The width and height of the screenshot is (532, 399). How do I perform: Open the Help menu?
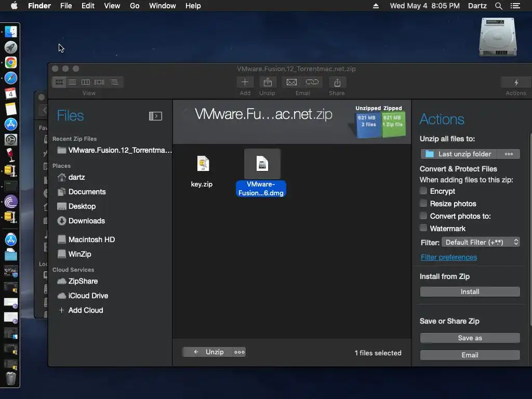click(x=193, y=6)
